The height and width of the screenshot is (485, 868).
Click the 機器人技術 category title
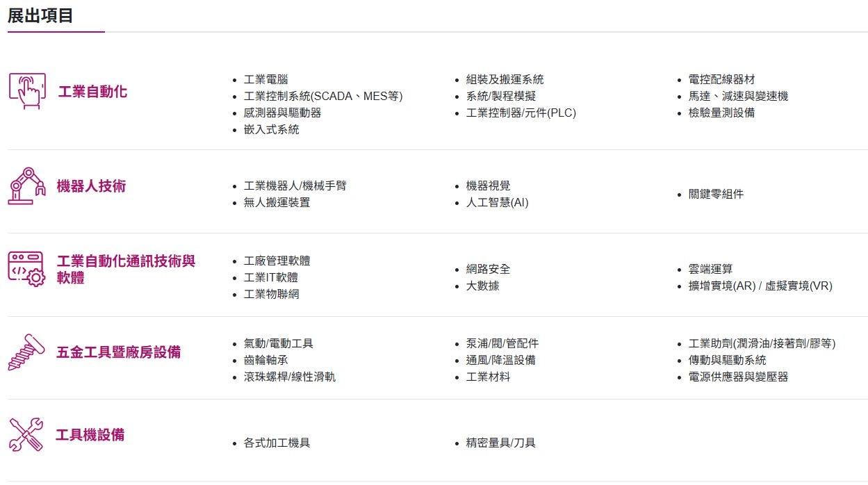[91, 186]
